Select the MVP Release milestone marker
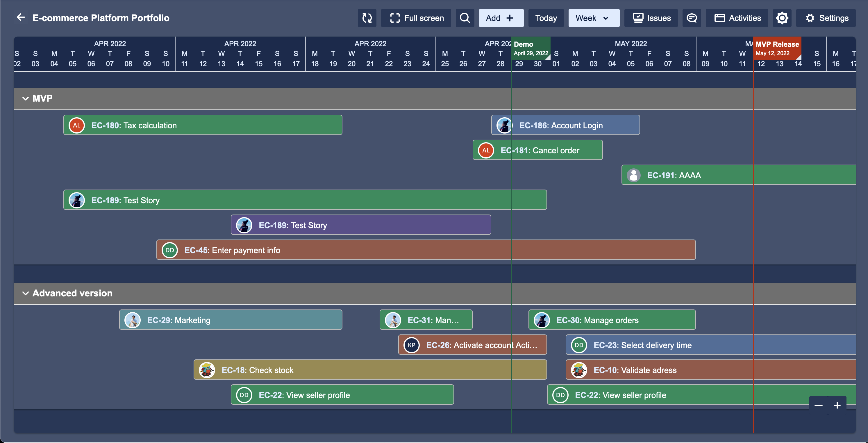The image size is (868, 443). coord(777,48)
